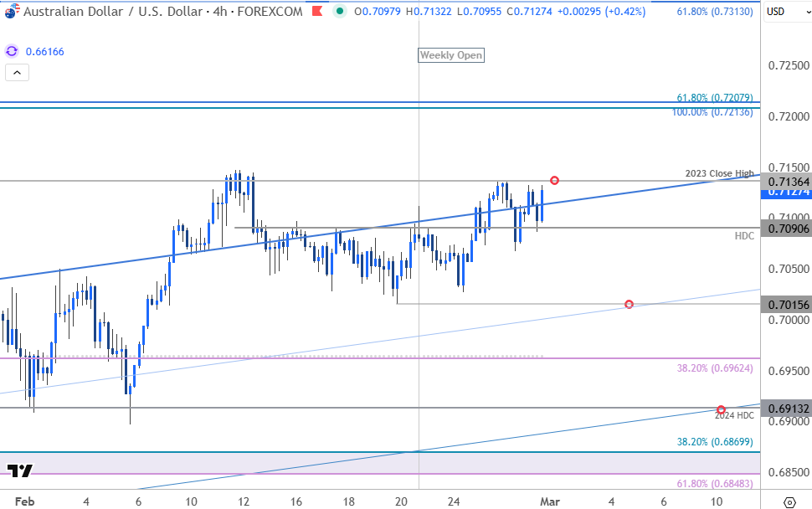Select the 0.71364 price axis label
812x509 pixels.
[786, 181]
